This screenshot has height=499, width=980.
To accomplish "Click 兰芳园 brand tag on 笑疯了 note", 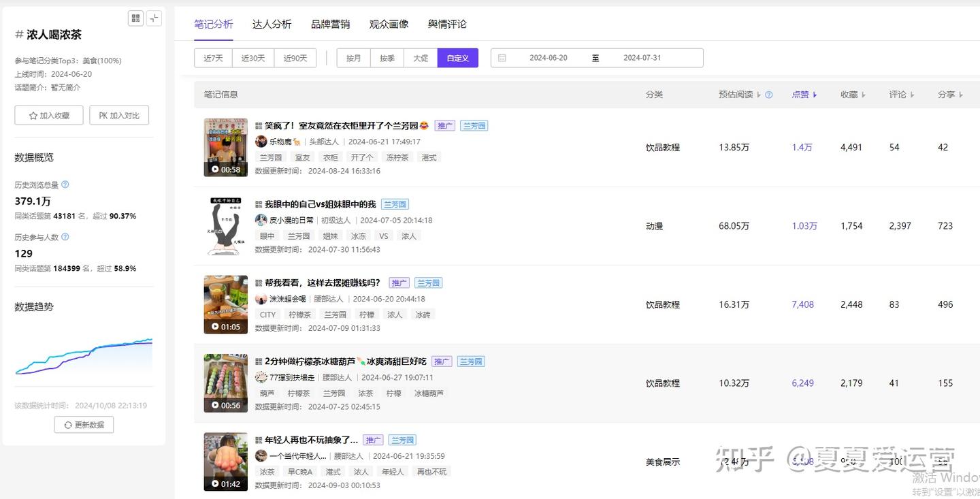I will tap(474, 126).
